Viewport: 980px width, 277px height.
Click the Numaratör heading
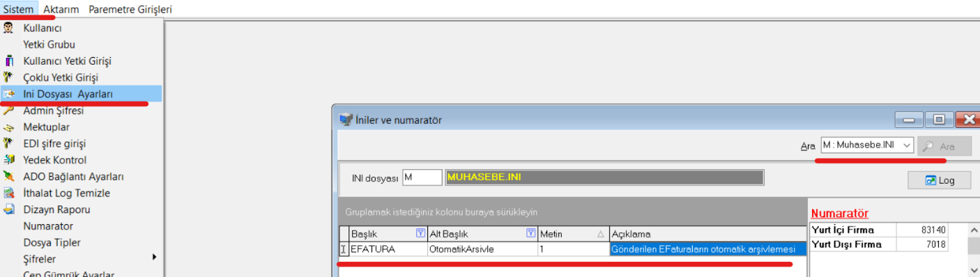(x=840, y=213)
